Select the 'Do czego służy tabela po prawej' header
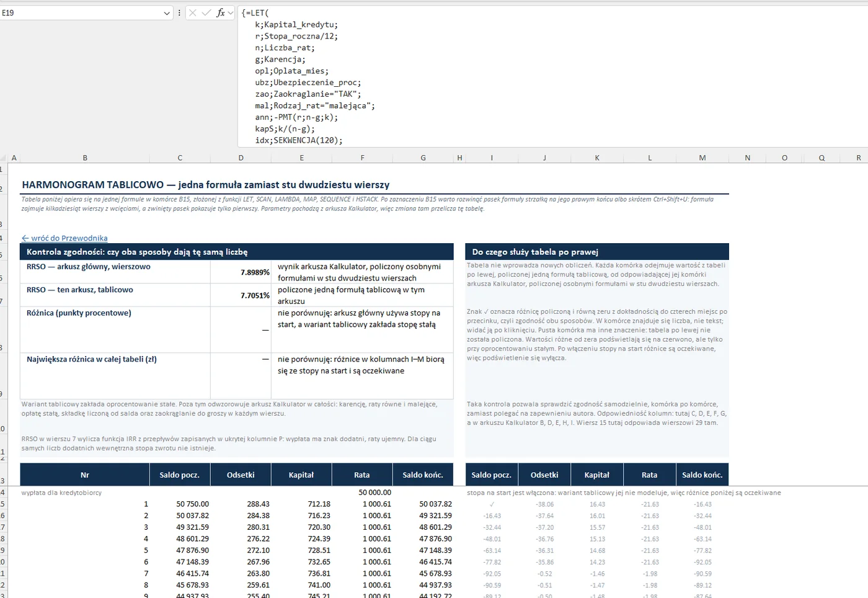This screenshot has height=598, width=868. tap(597, 252)
